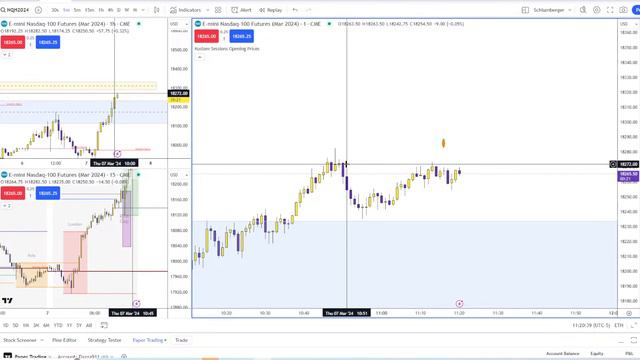Open USD currency dropdown of main chart
Screen dimensions: 640x360
pos(628,24)
